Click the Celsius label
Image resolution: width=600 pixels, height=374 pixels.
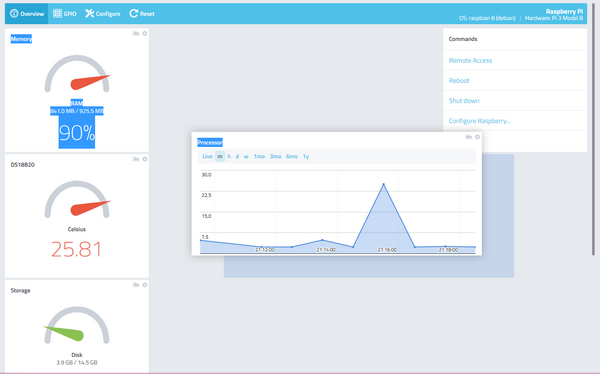pyautogui.click(x=77, y=229)
